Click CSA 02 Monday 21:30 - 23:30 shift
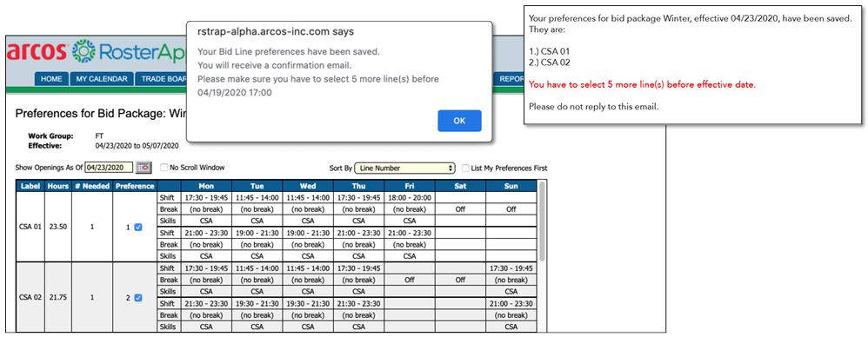Image resolution: width=868 pixels, height=337 pixels. 206,303
